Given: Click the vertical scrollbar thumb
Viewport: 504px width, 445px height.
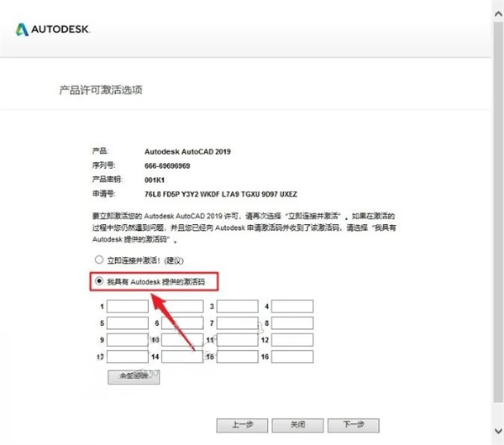Looking at the screenshot, I should click(x=498, y=212).
